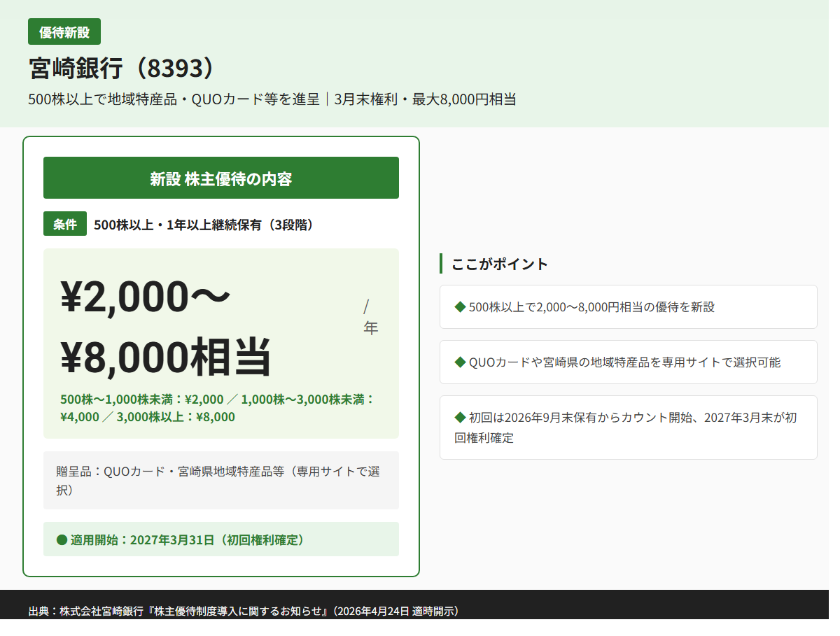Click the ¥2,000〜¥8,000相当 amount

(167, 326)
